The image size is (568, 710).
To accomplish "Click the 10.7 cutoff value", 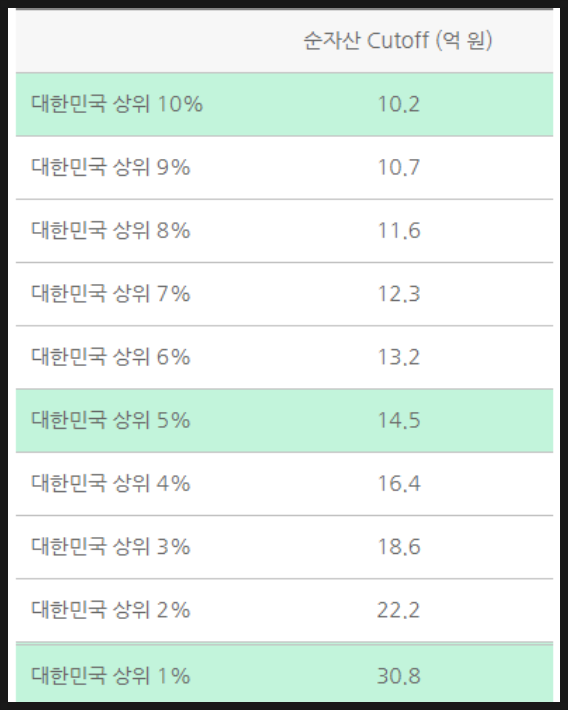I will [x=399, y=167].
